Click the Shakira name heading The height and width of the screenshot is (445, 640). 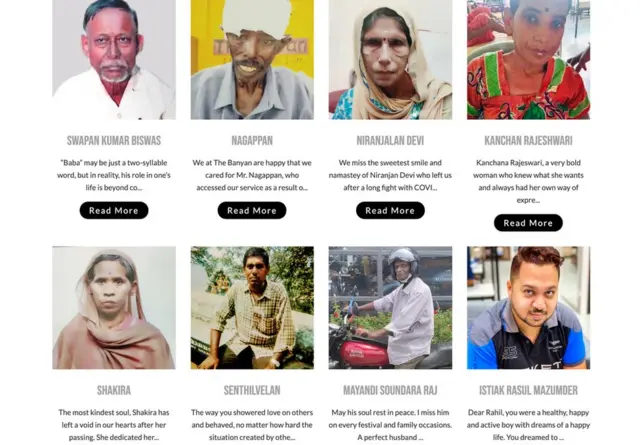(114, 391)
